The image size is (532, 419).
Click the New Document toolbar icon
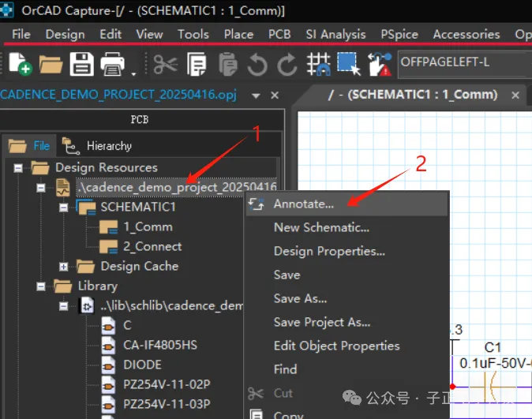20,63
